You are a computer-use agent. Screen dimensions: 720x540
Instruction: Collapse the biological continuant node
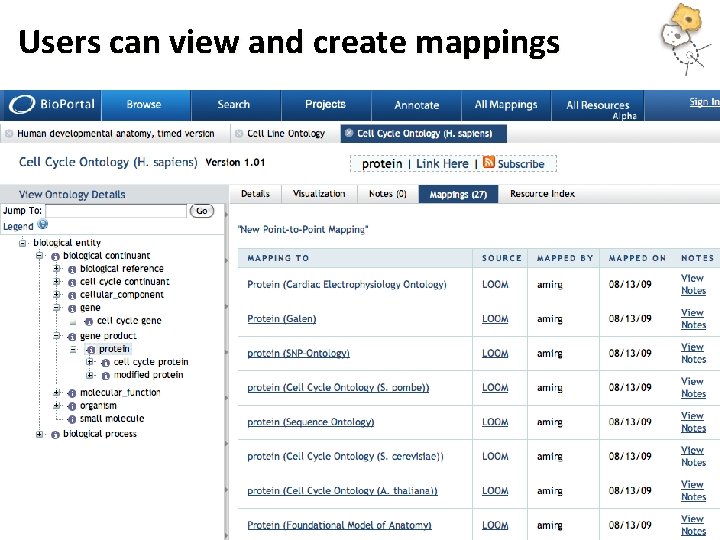point(39,256)
